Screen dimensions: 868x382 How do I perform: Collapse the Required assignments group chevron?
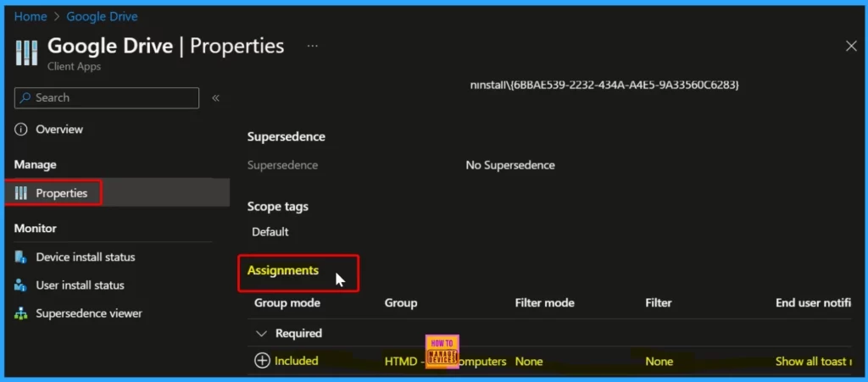click(x=261, y=334)
